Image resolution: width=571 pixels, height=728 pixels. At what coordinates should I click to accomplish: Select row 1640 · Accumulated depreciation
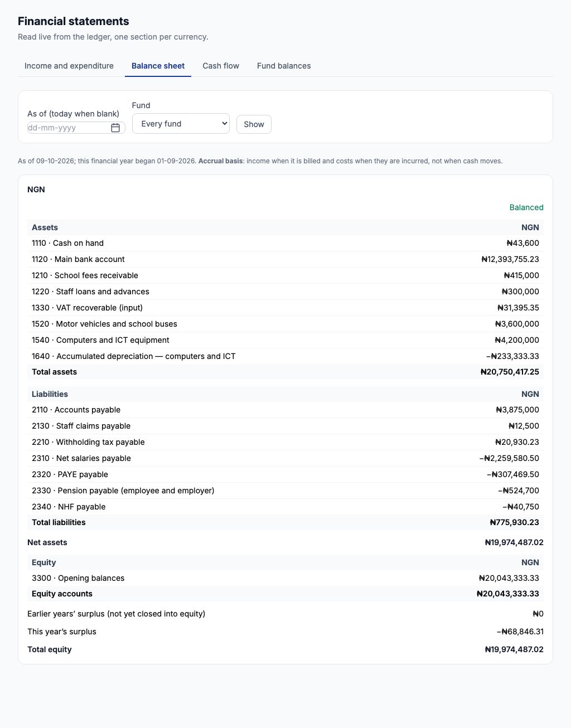(285, 356)
